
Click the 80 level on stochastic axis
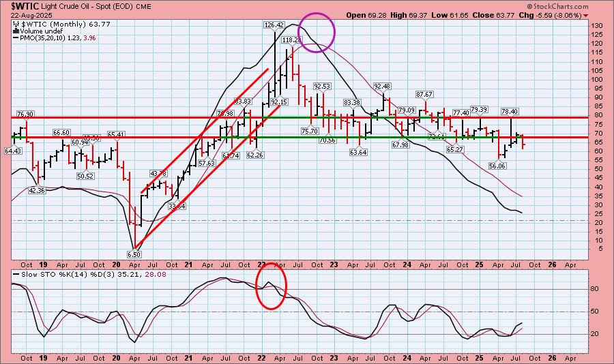point(594,290)
